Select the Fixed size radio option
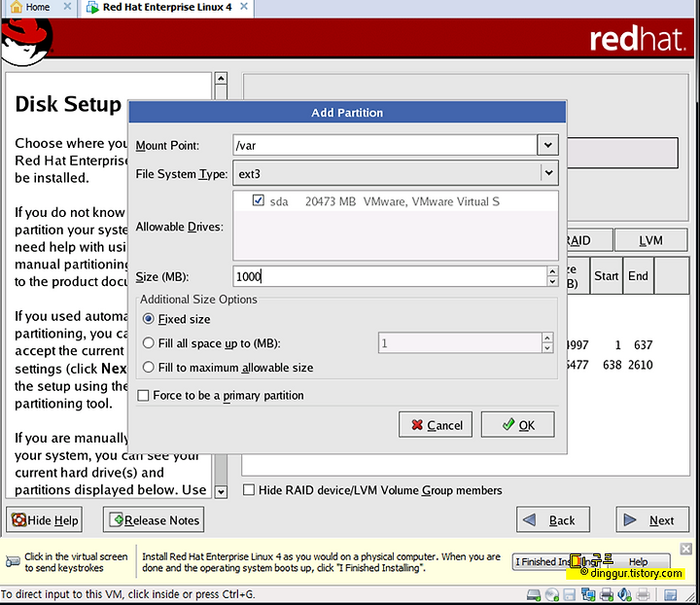This screenshot has height=605, width=700. tap(148, 319)
